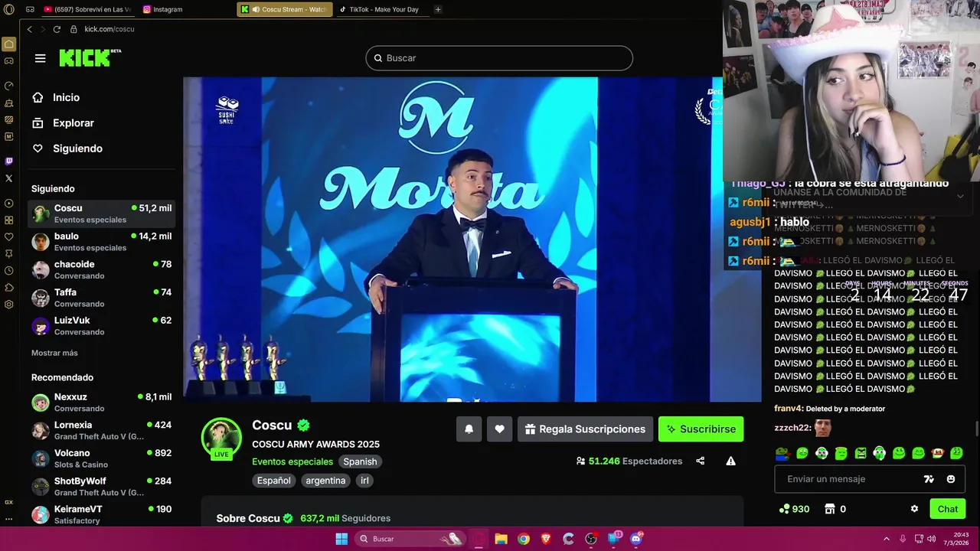
Task: Share the stream via share icon
Action: click(x=700, y=461)
